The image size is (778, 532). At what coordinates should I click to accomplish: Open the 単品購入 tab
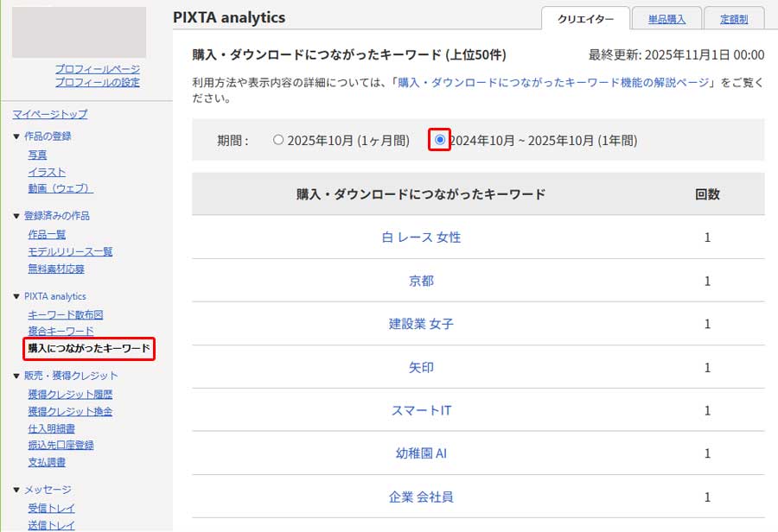click(666, 19)
